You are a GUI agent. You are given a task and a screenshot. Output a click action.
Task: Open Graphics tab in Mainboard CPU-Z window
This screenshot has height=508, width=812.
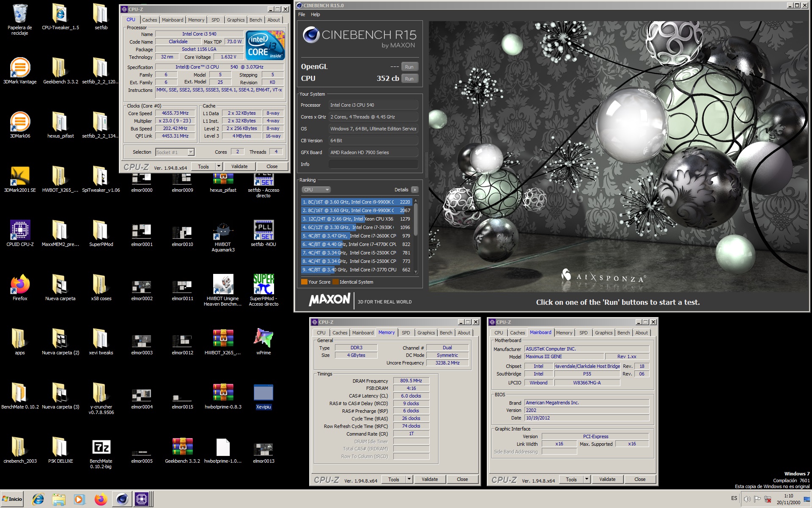(x=604, y=333)
